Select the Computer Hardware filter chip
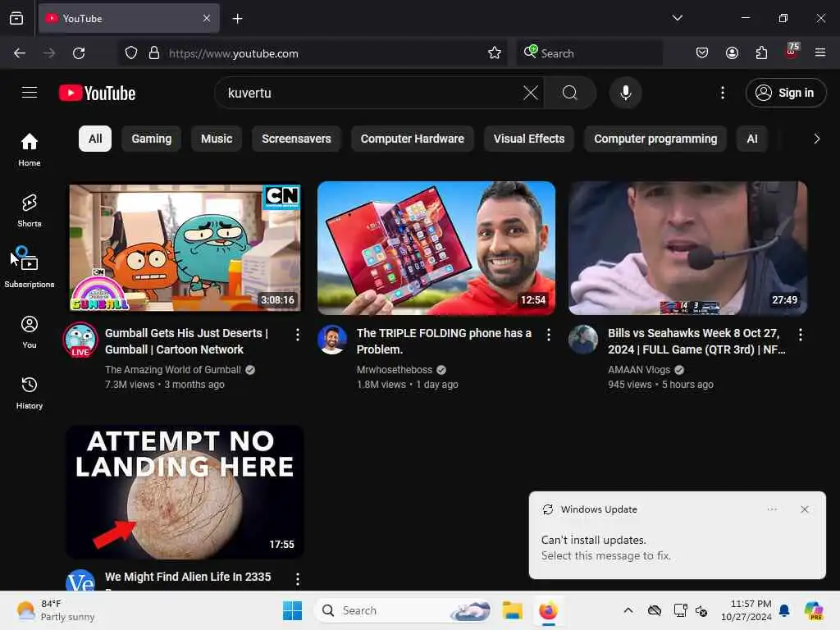840x630 pixels. point(413,139)
